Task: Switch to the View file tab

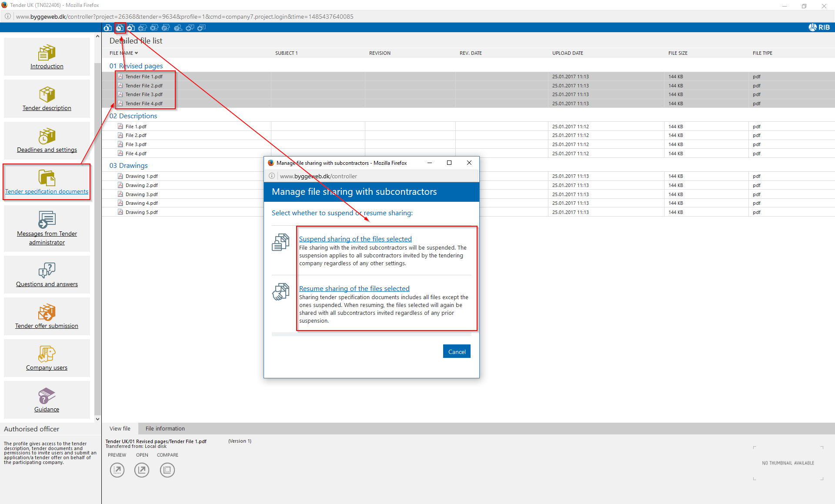Action: [120, 428]
